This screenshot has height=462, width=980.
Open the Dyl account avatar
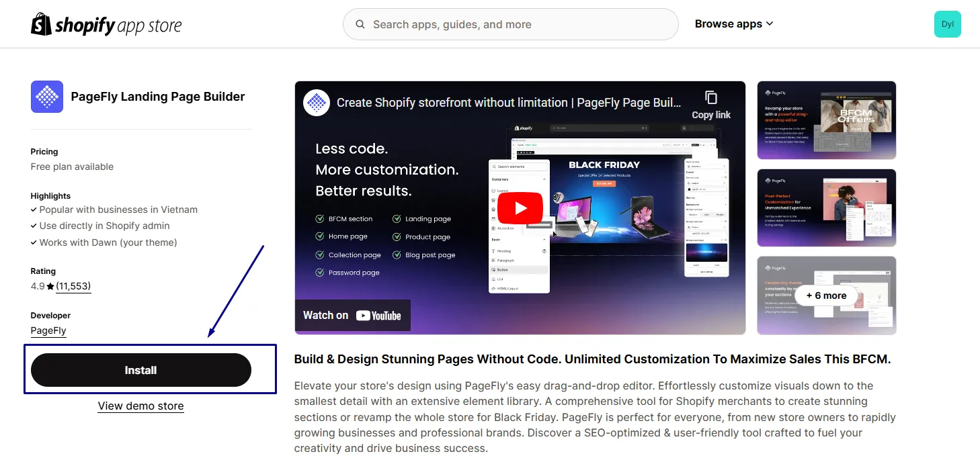(x=948, y=24)
